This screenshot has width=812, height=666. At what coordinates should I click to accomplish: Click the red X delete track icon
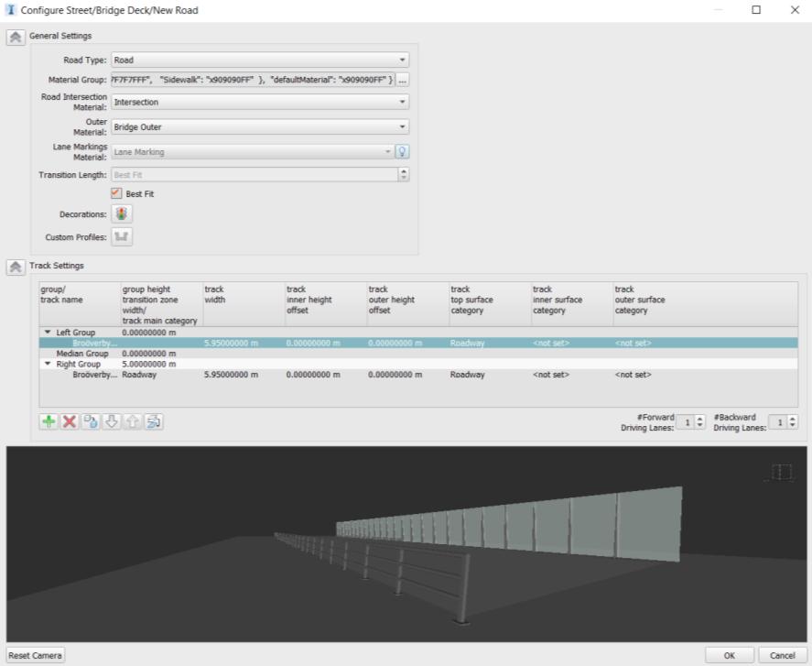coord(70,422)
